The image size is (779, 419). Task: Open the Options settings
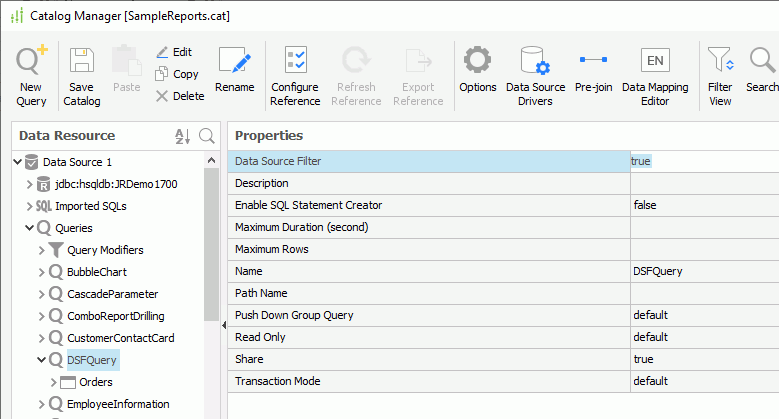(x=477, y=70)
